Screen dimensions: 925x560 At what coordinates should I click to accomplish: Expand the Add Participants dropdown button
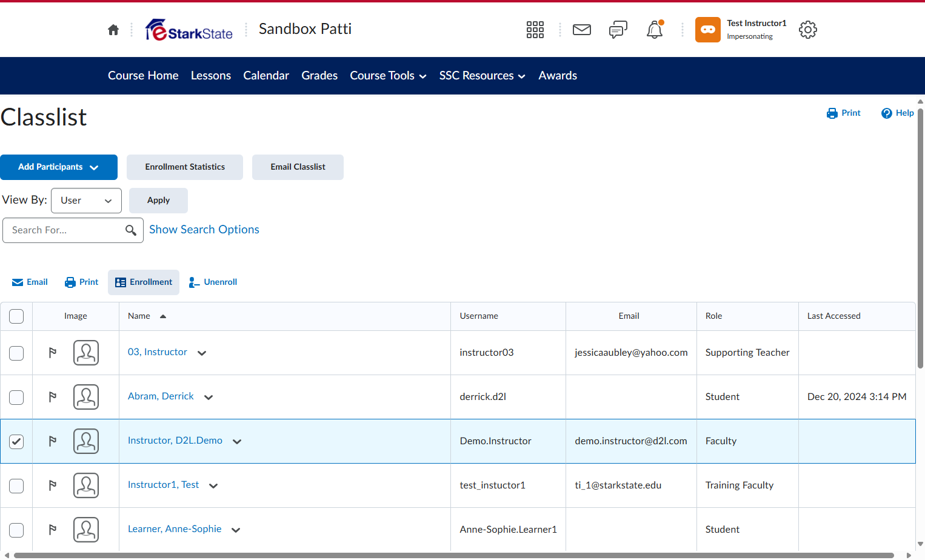pos(59,167)
